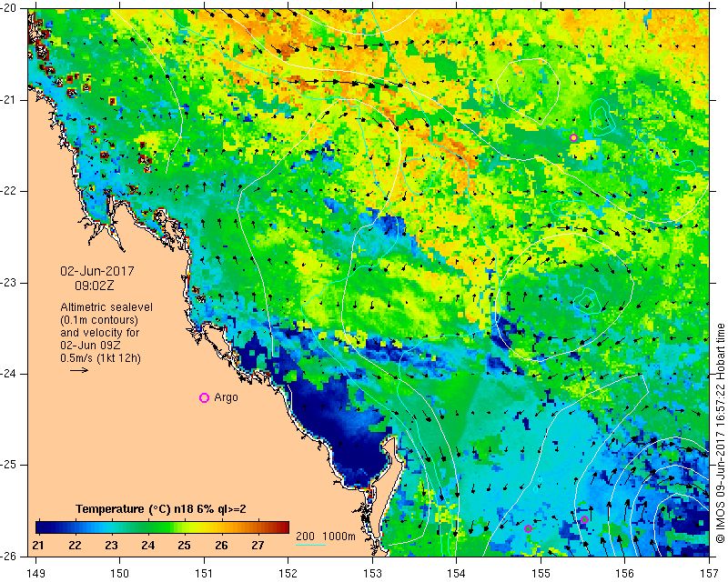Click the '0.5m/s (1kt 12h)' scale text

100,357
